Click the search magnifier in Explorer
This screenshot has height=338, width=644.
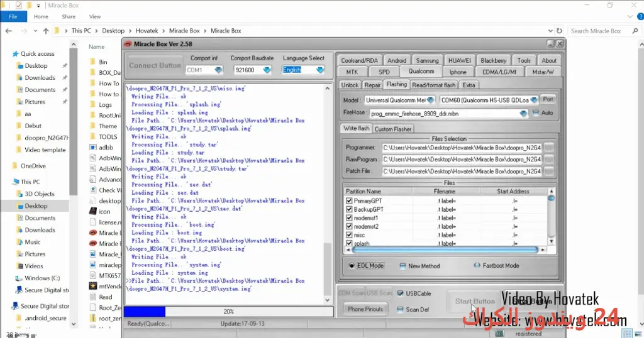point(635,31)
